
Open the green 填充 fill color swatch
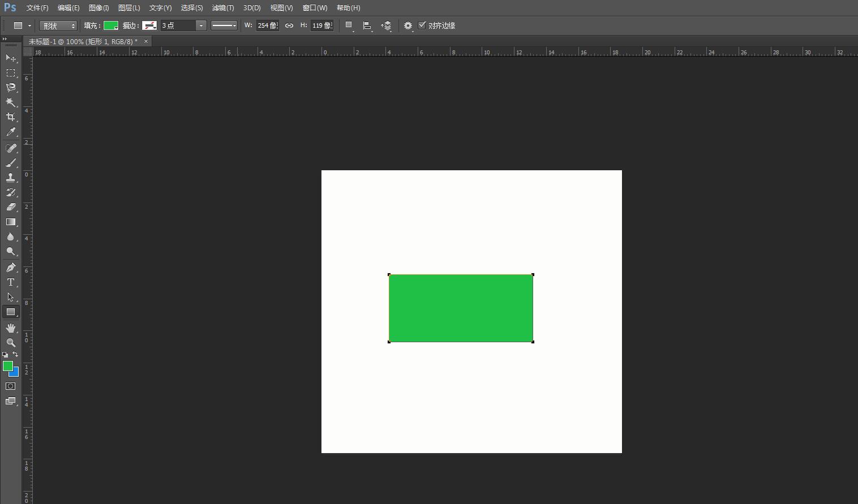click(110, 25)
